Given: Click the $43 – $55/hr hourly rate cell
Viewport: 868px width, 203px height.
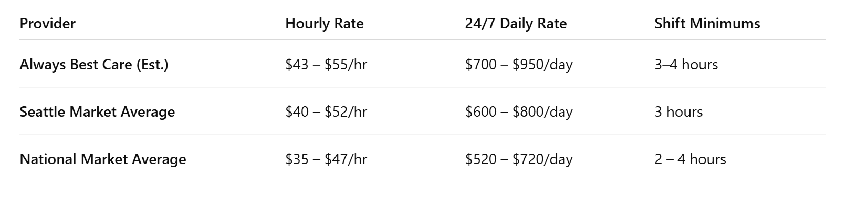Looking at the screenshot, I should [x=326, y=65].
